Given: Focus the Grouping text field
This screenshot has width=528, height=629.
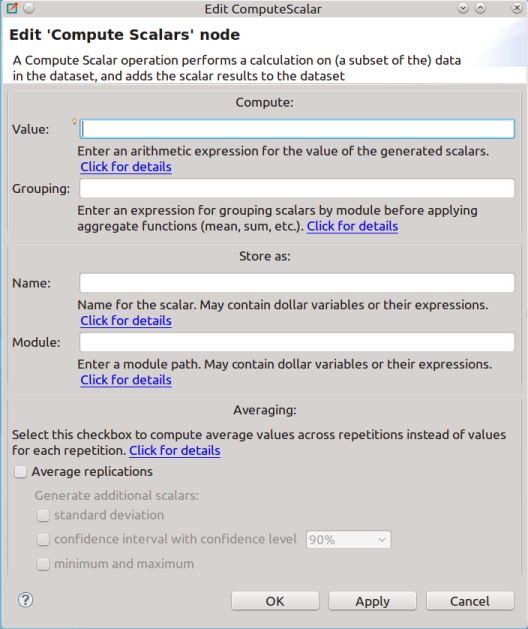Looking at the screenshot, I should [297, 188].
